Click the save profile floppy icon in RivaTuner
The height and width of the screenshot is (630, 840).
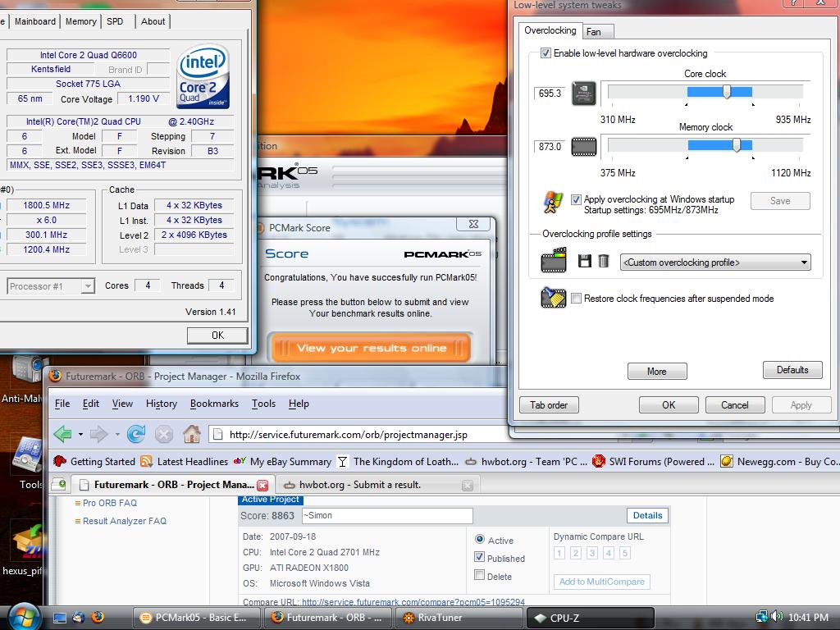(x=584, y=261)
